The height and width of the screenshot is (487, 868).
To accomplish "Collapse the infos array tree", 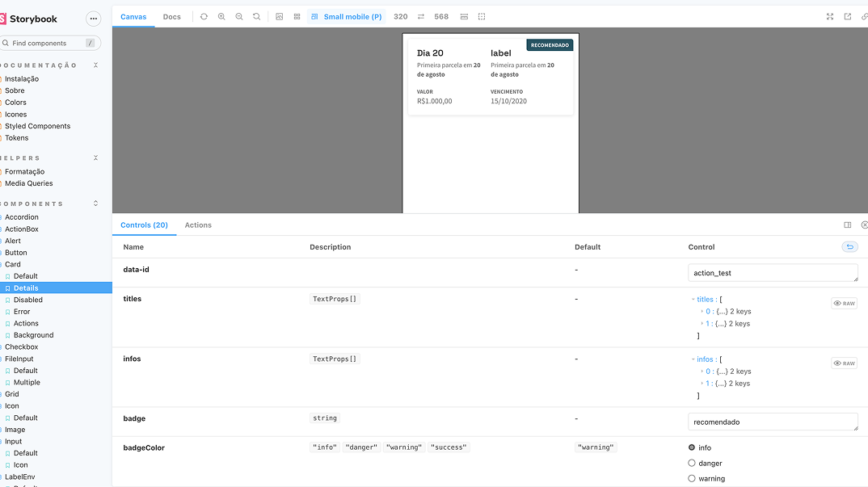I will pos(693,359).
